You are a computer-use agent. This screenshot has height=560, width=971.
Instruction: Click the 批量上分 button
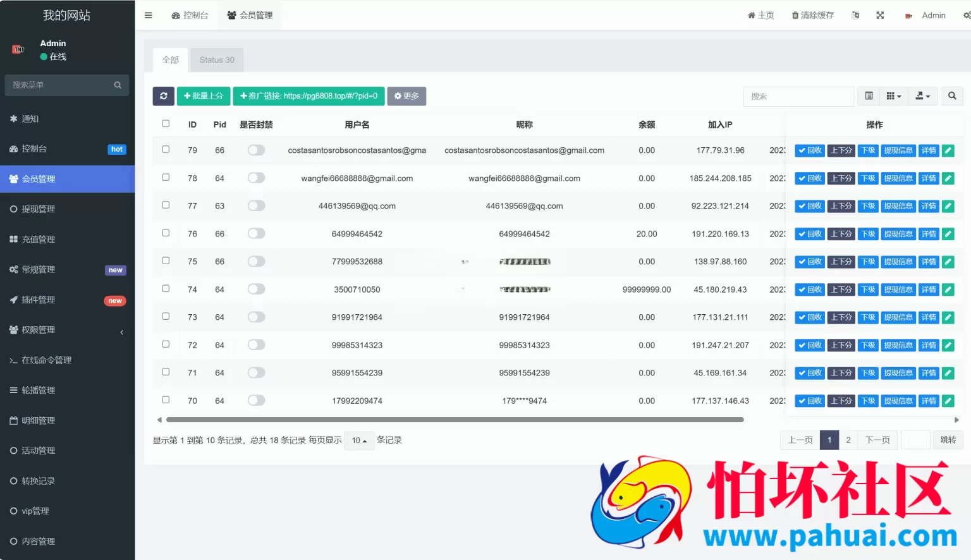pyautogui.click(x=204, y=96)
